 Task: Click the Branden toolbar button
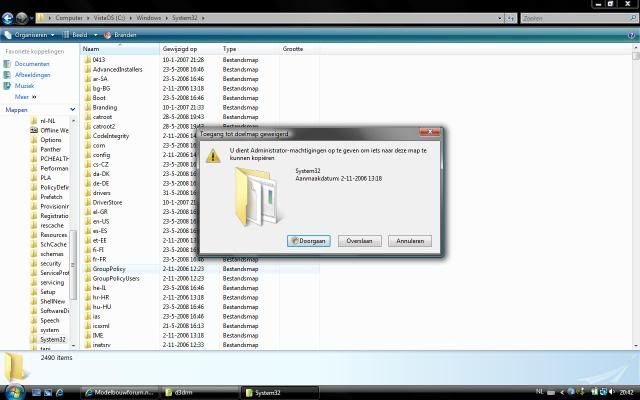click(120, 35)
